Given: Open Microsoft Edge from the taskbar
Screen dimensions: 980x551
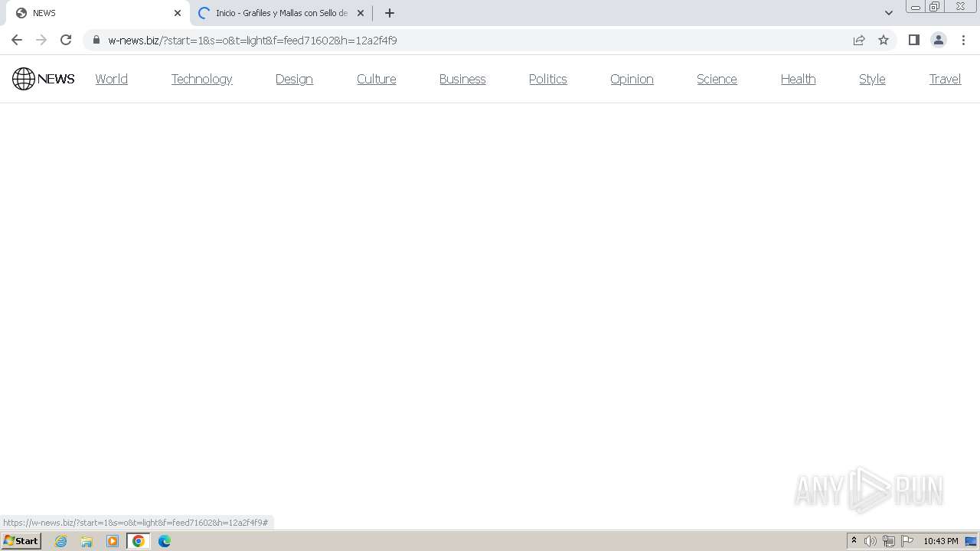Looking at the screenshot, I should [165, 541].
